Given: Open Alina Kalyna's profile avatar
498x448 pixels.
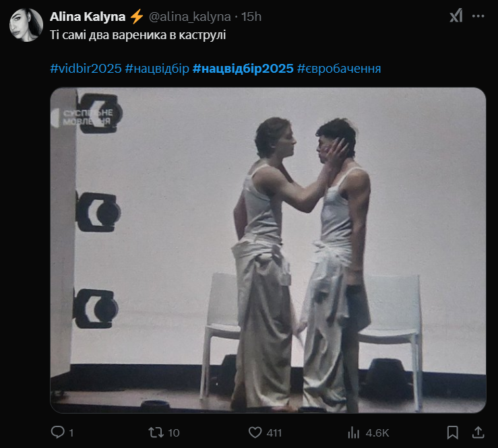Looking at the screenshot, I should (x=26, y=25).
